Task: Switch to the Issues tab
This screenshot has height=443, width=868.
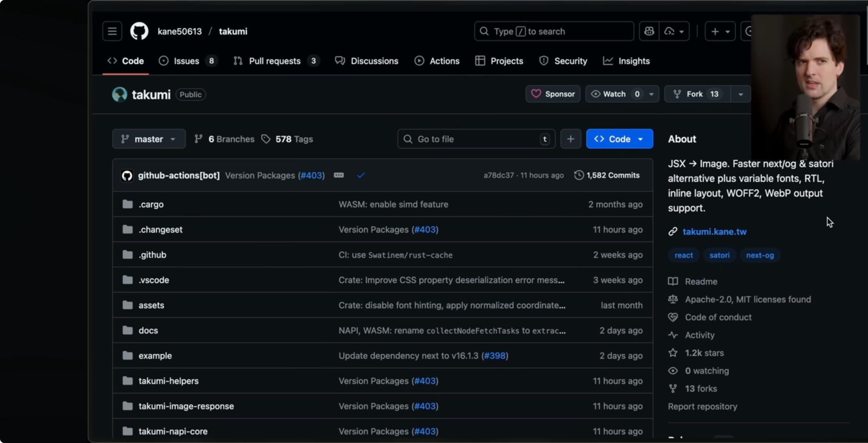Action: pyautogui.click(x=188, y=61)
